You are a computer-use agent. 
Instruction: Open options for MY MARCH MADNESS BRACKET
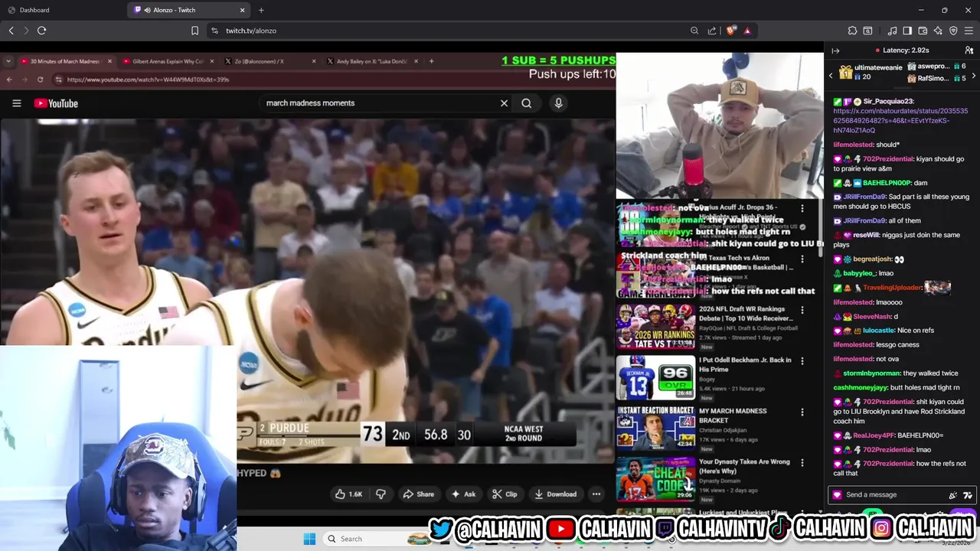[x=802, y=412]
